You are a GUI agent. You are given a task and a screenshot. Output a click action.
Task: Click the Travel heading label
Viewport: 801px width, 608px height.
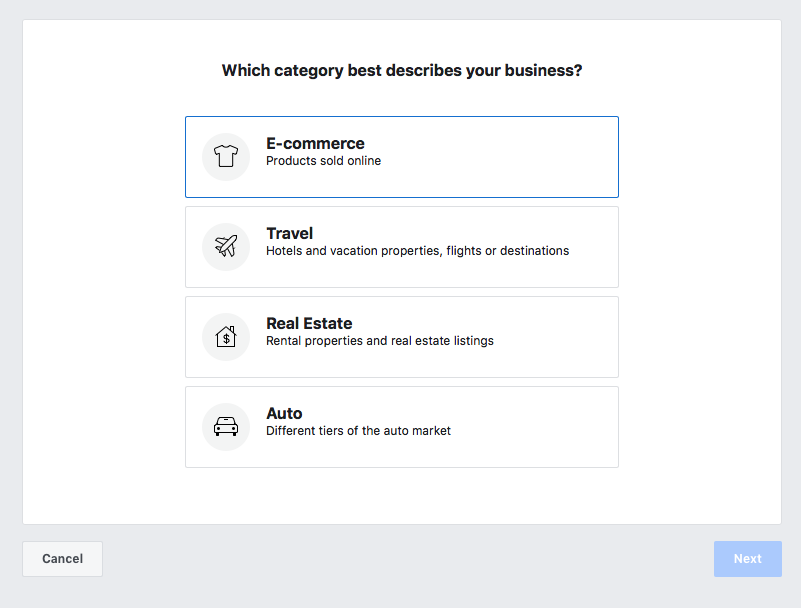pos(290,233)
